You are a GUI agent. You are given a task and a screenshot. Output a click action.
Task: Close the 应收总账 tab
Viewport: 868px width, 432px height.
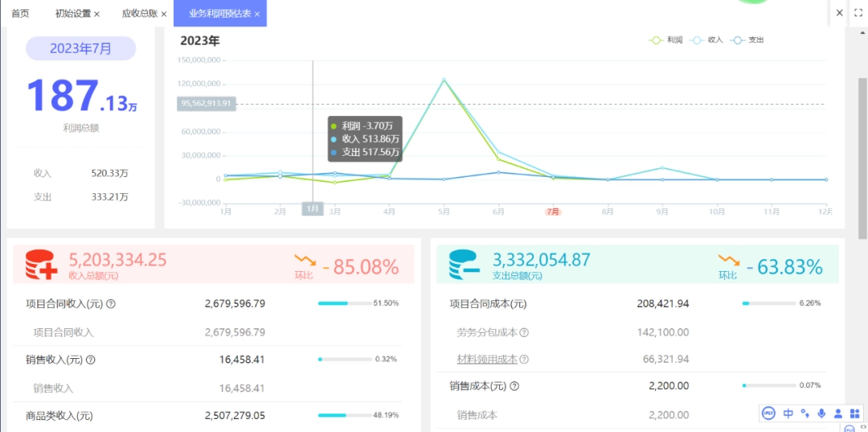163,14
